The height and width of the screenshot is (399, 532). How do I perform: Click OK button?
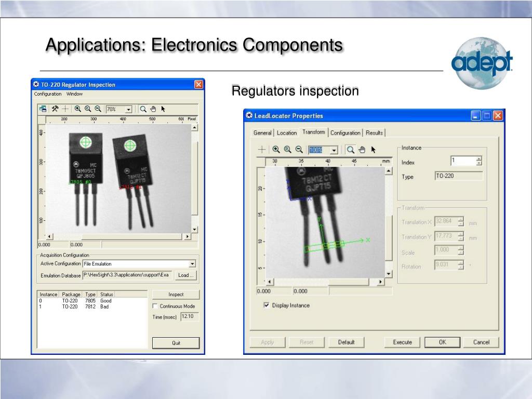pos(443,342)
